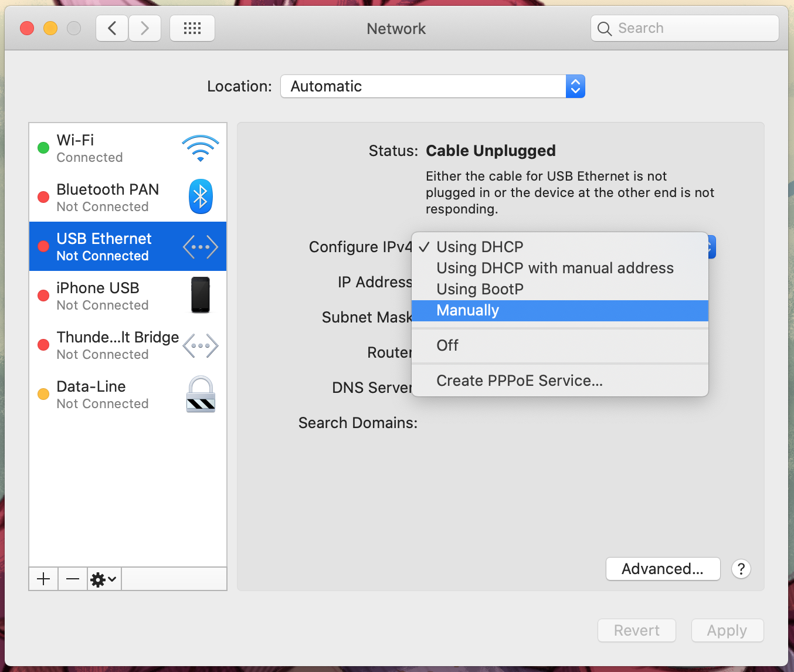Click the iPhone USB device icon

click(x=200, y=295)
